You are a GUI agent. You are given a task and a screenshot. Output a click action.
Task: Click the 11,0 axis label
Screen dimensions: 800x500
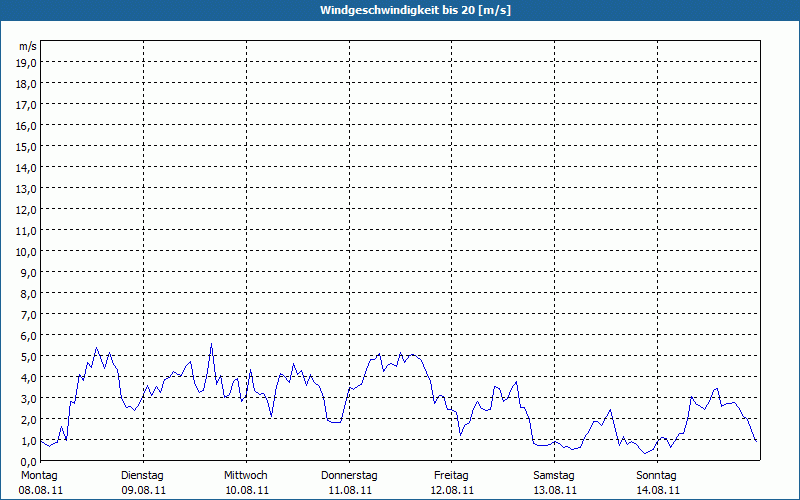[x=26, y=231]
